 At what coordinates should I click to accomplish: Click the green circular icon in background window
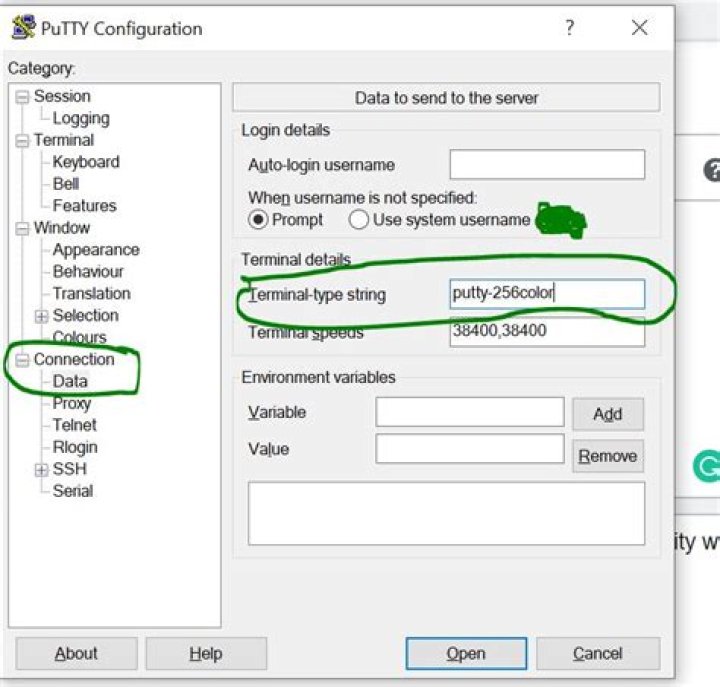pyautogui.click(x=707, y=467)
